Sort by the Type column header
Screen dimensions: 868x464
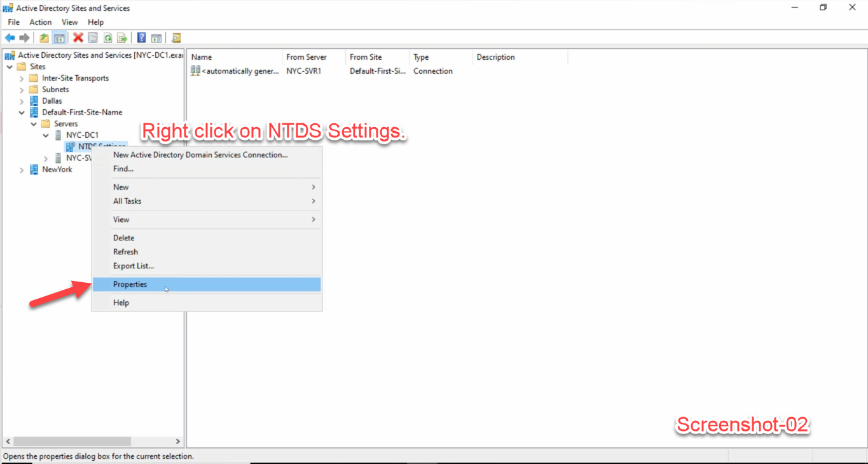[441, 57]
